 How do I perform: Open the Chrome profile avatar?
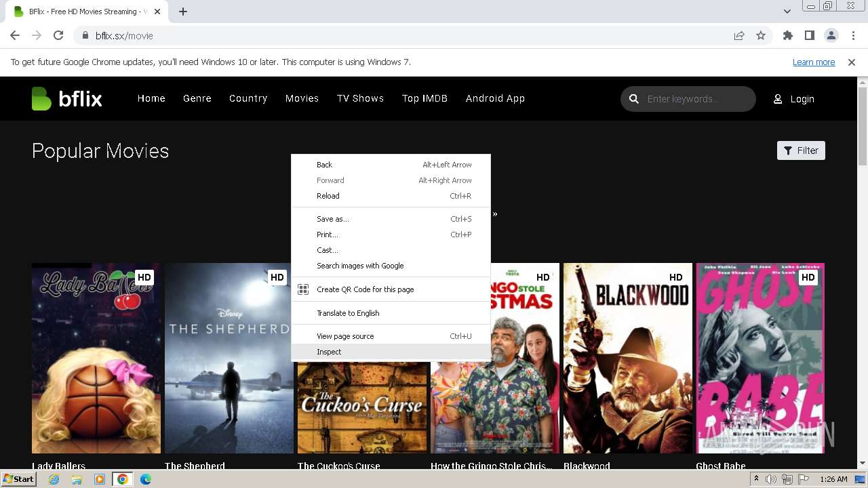(x=831, y=36)
